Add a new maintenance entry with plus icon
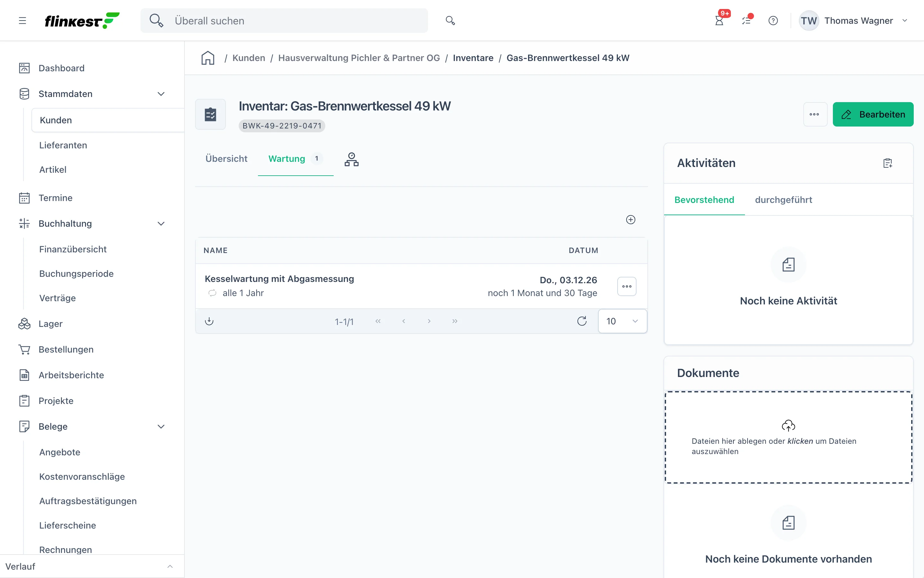Viewport: 924px width, 578px height. click(631, 220)
